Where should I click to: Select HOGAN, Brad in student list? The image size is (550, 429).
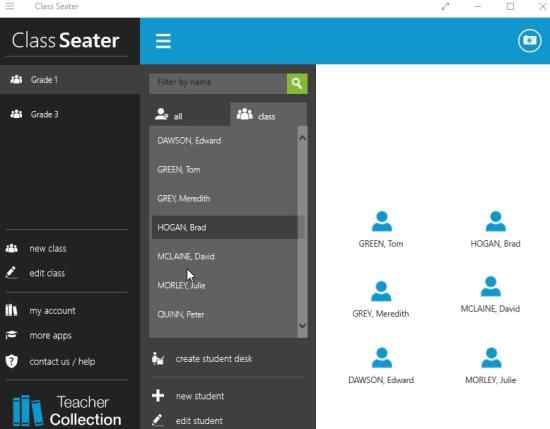(x=224, y=227)
